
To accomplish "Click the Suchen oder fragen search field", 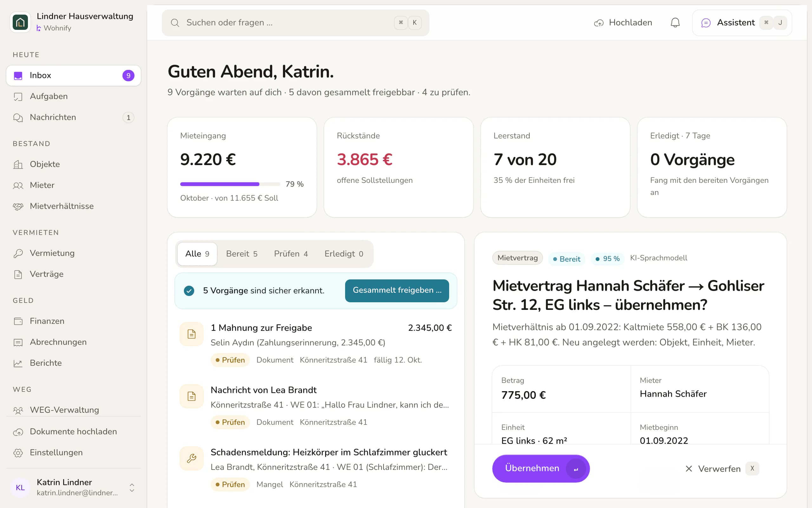I will click(295, 23).
